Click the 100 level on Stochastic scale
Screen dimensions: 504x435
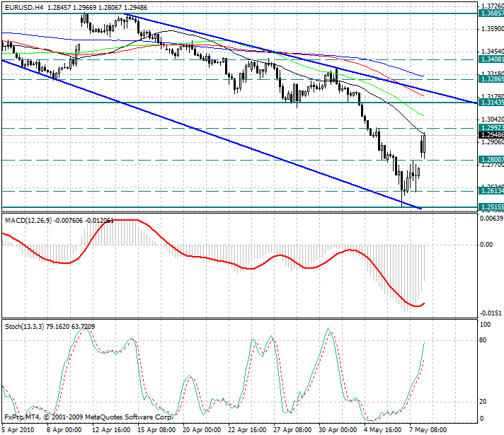[485, 325]
